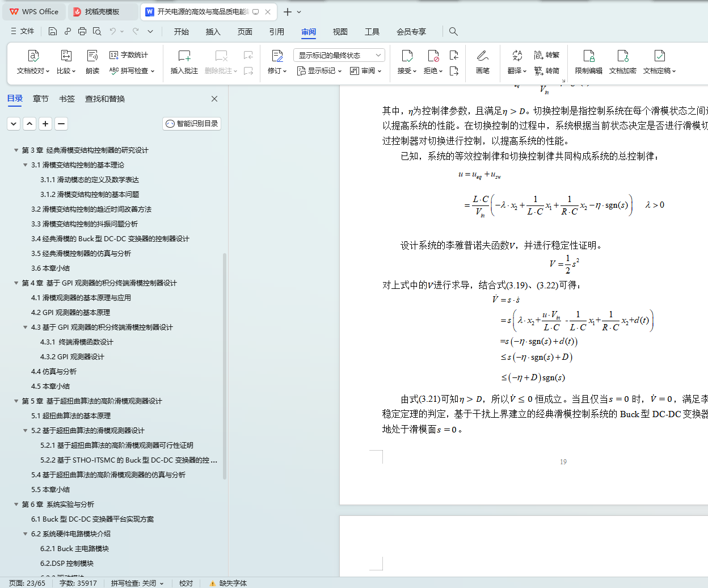The image size is (708, 588).
Task: Open 显示标记 dropdown
Action: point(319,71)
